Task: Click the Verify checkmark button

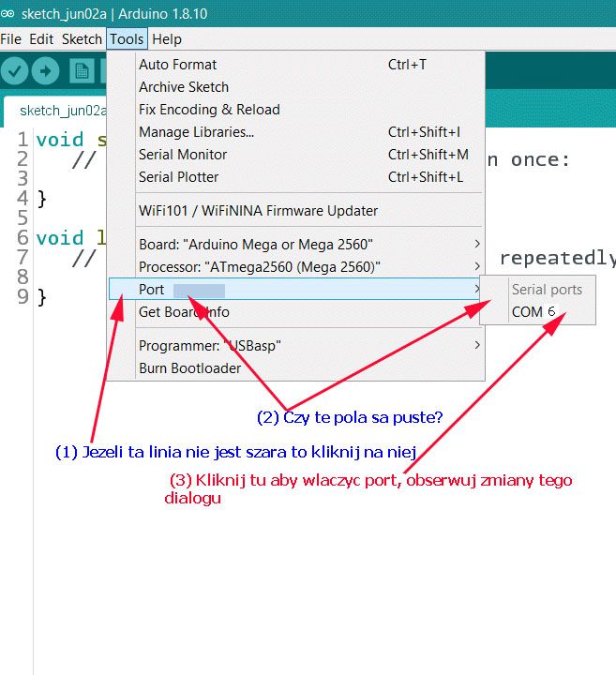Action: [14, 71]
